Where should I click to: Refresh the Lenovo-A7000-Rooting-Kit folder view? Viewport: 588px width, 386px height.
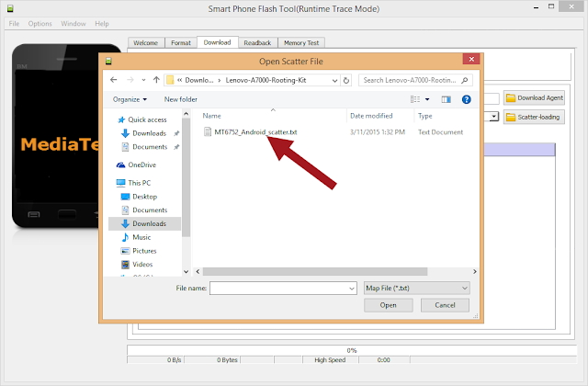pyautogui.click(x=346, y=80)
